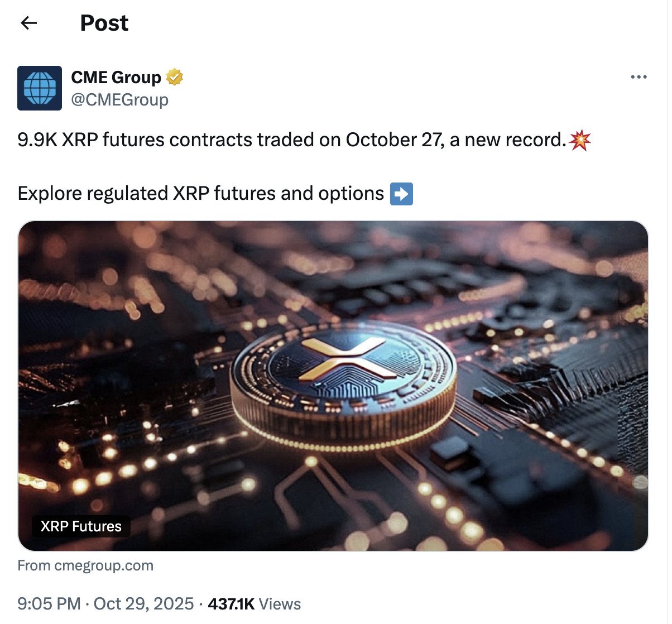Click the back arrow beside Post
Image resolution: width=672 pixels, height=624 pixels.
(x=28, y=23)
